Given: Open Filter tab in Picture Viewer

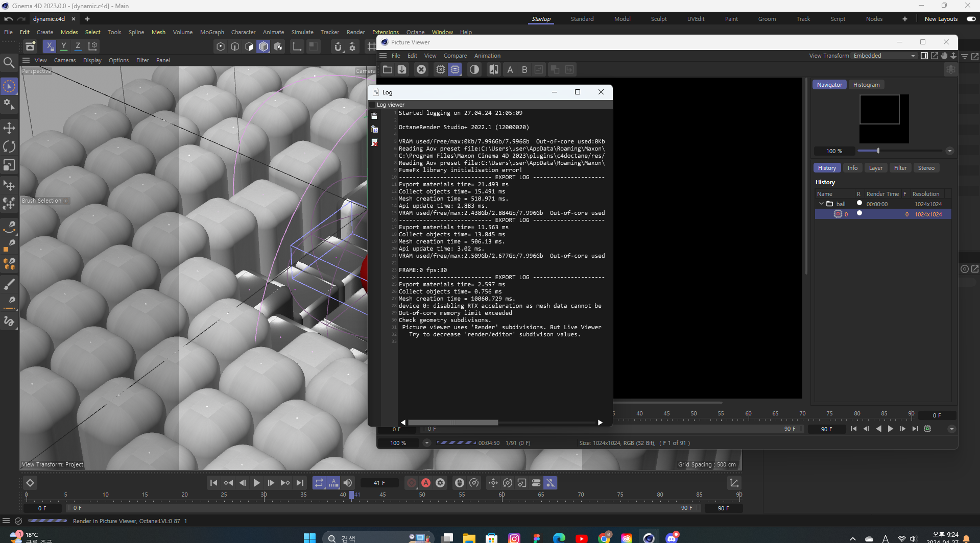Looking at the screenshot, I should [900, 168].
